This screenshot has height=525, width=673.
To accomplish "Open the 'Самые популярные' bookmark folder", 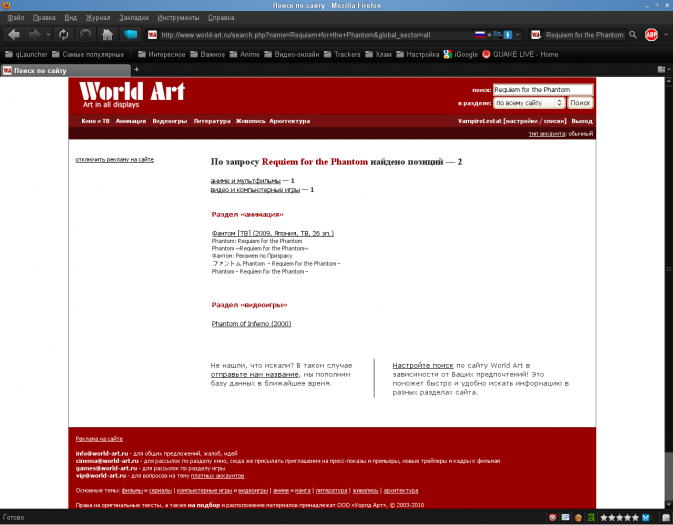I will pos(88,55).
